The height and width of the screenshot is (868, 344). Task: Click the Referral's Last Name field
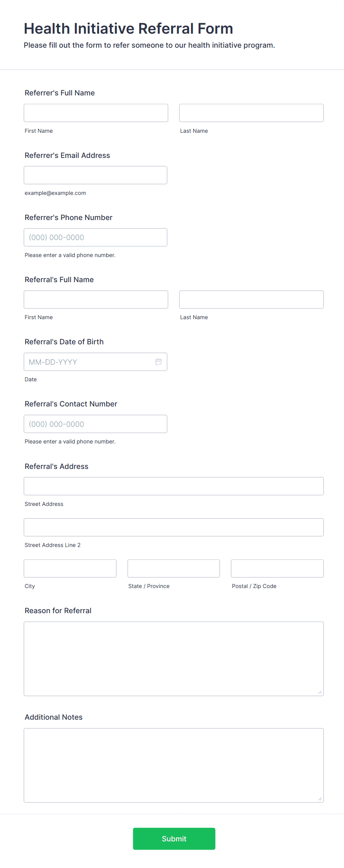(251, 300)
